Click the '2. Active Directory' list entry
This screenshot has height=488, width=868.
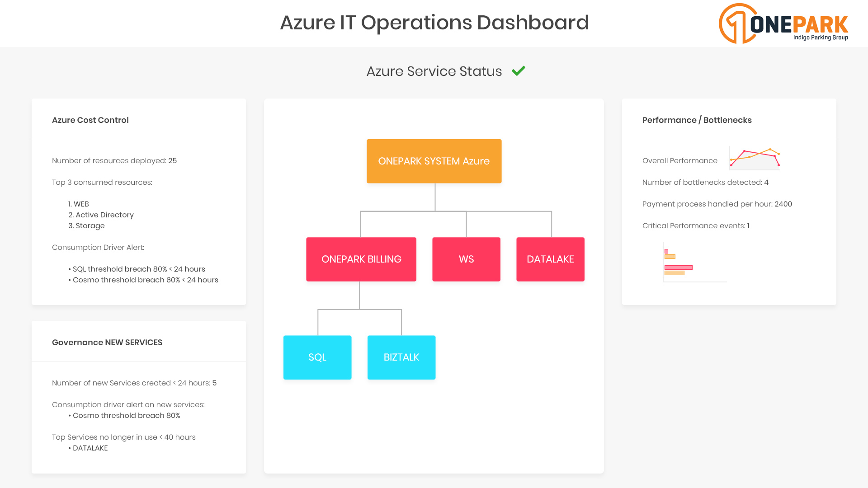pos(101,215)
